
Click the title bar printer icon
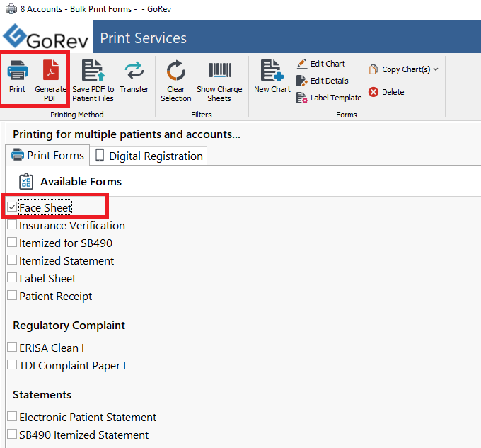[11, 8]
